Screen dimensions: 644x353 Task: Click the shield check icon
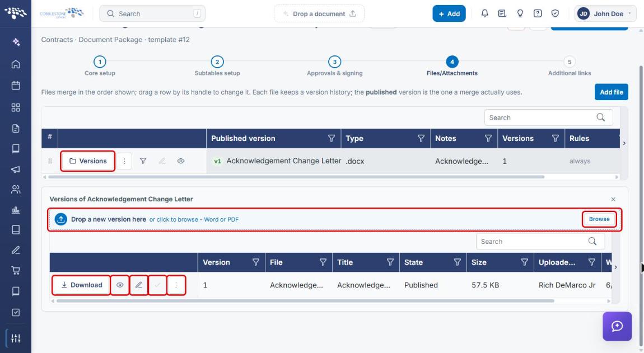pos(555,13)
